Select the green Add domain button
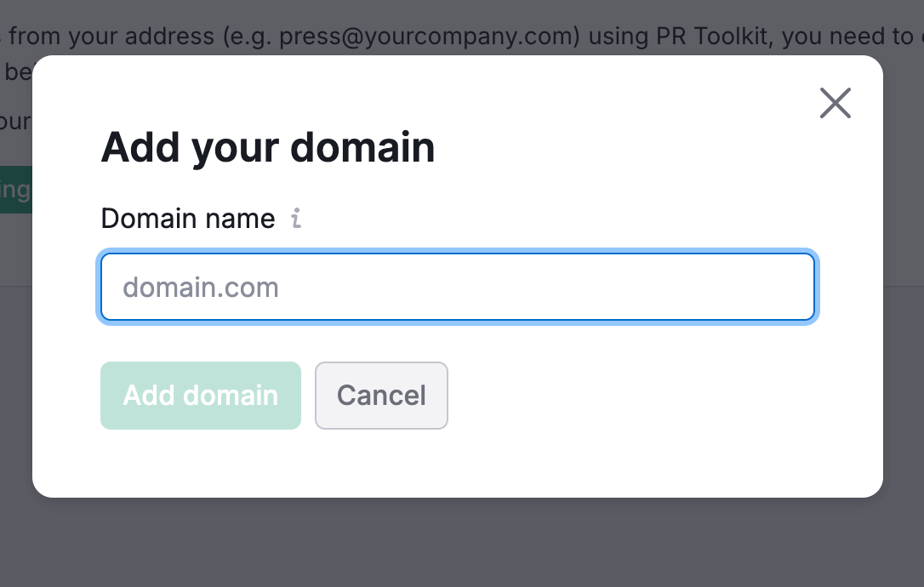This screenshot has width=924, height=587. 200,395
